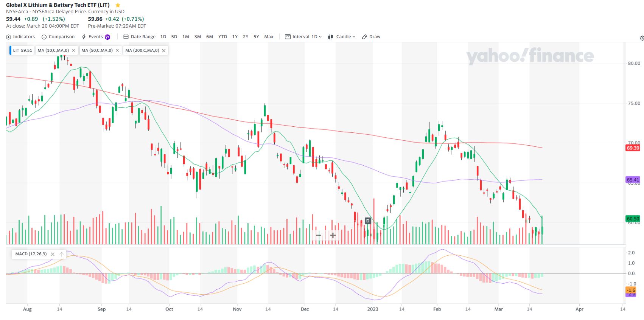Screen dimensions: 644x320
Task: Expand the Candle chart type dropdown
Action: pos(342,37)
